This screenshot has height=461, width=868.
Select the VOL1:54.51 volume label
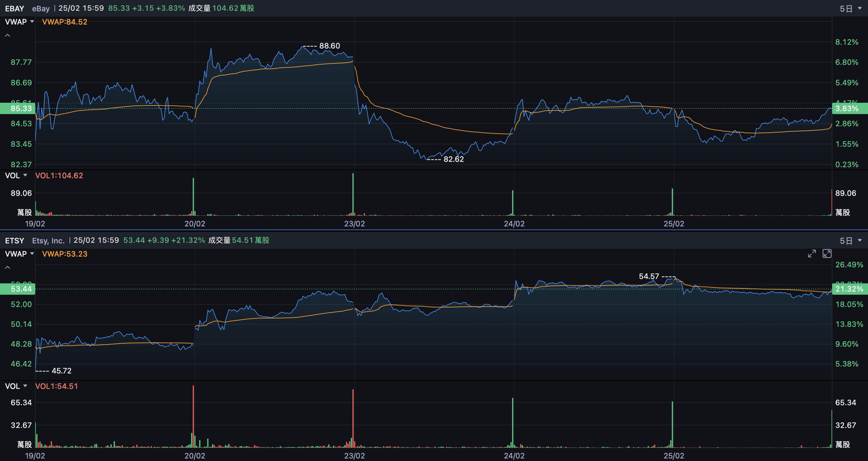57,386
